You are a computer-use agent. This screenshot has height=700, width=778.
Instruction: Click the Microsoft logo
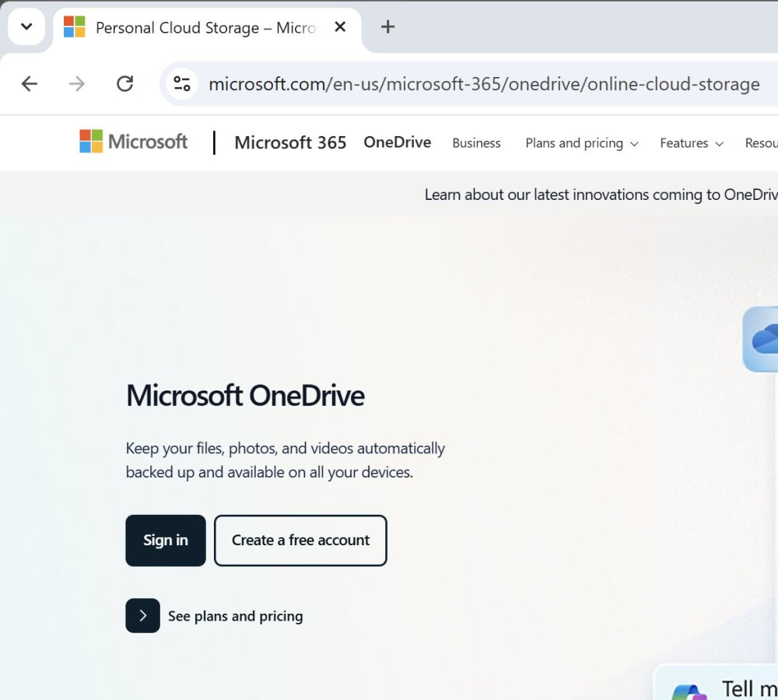(x=134, y=142)
